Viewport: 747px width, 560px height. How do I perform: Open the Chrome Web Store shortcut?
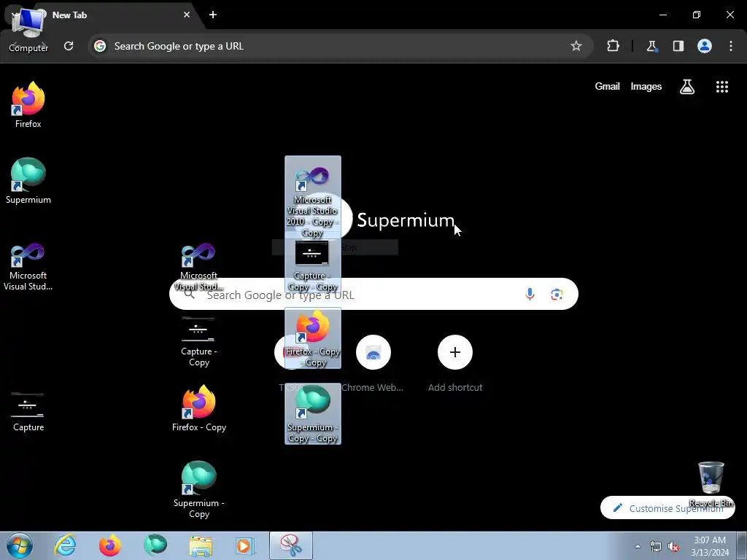point(373,363)
